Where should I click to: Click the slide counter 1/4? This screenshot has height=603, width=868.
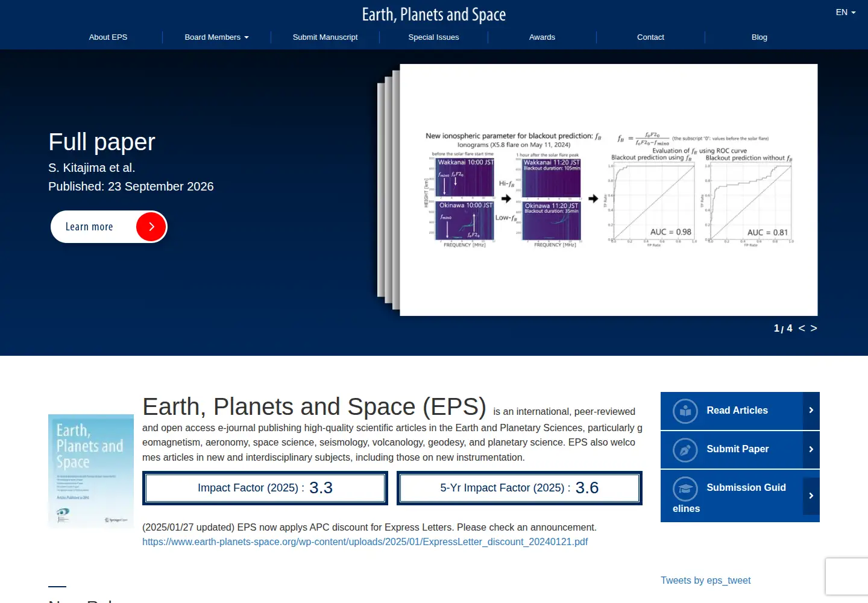click(783, 328)
